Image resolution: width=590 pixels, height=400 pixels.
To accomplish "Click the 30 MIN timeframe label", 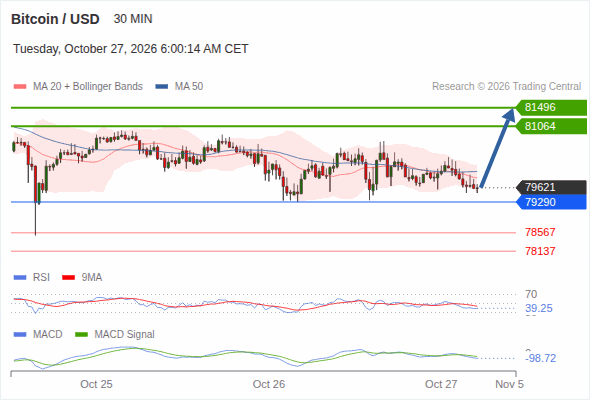I will coord(133,19).
